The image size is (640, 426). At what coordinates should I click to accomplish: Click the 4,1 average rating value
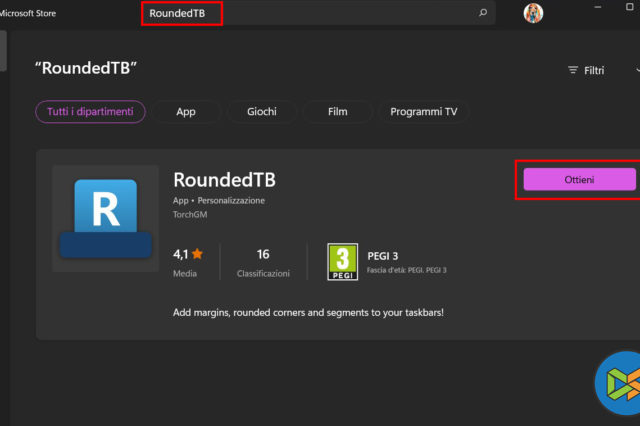(180, 254)
